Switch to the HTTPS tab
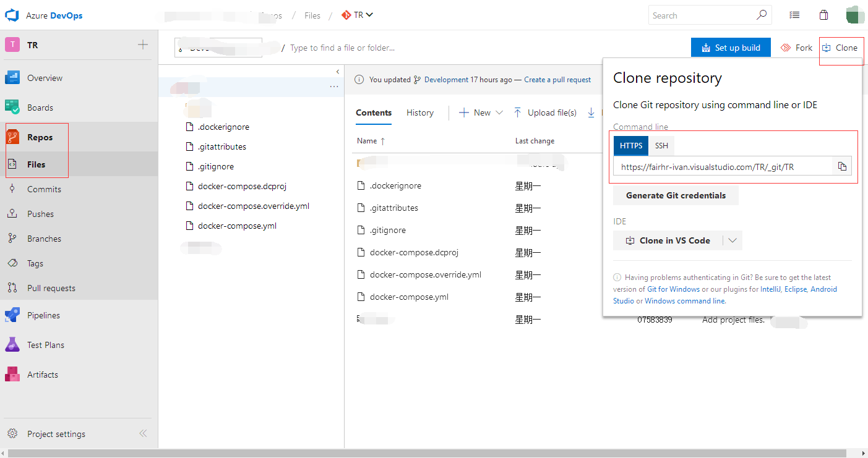This screenshot has width=868, height=458. pyautogui.click(x=631, y=146)
